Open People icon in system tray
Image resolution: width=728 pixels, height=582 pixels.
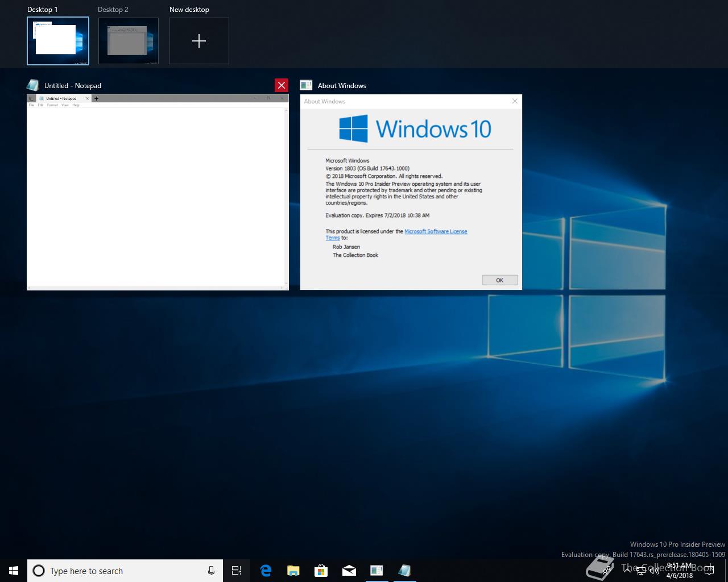(607, 569)
